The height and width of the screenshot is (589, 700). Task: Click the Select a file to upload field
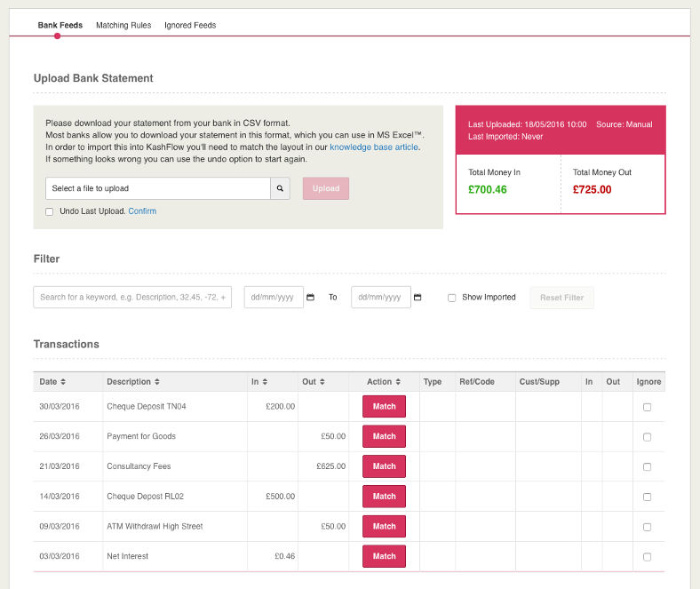click(x=157, y=188)
